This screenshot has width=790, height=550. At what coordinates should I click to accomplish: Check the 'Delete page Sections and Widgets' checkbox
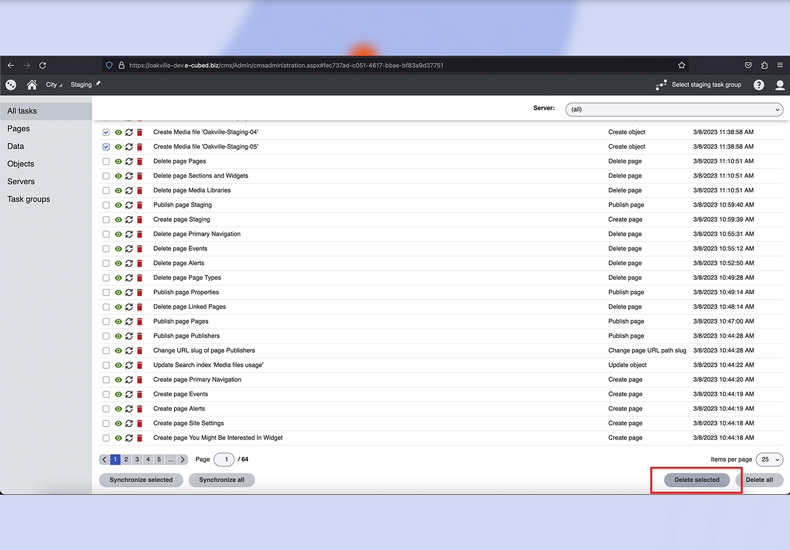(x=106, y=176)
